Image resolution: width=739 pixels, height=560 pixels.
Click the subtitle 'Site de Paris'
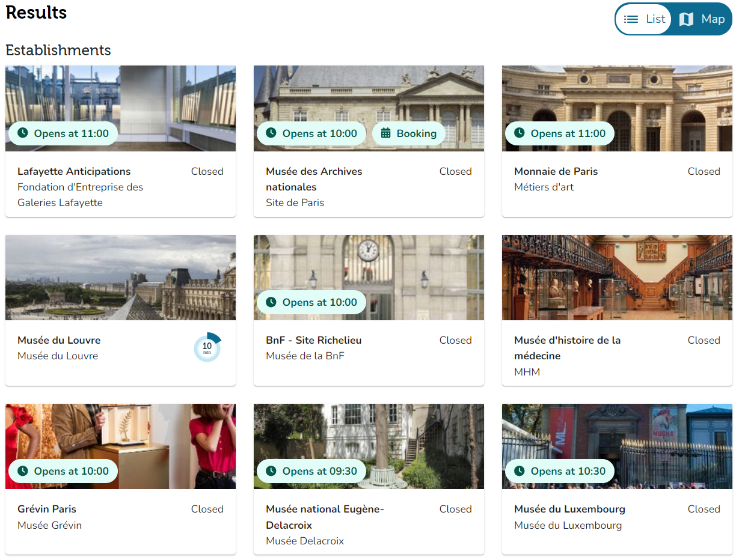[295, 202]
